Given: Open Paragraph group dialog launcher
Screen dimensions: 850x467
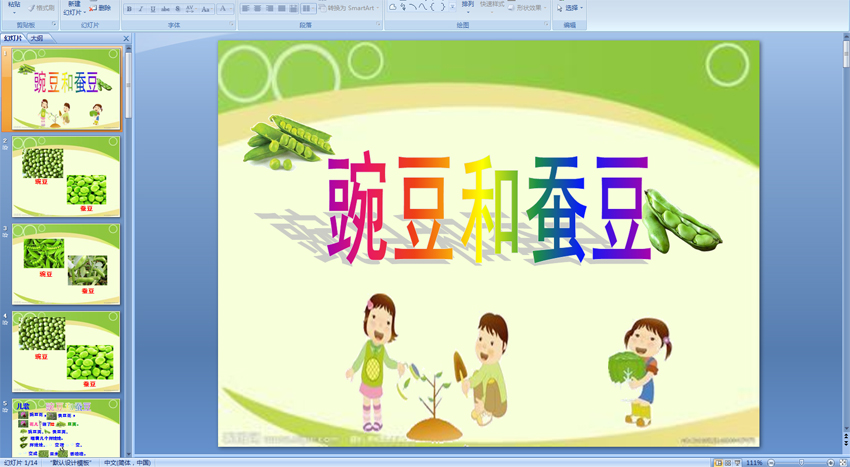Looking at the screenshot, I should point(378,24).
